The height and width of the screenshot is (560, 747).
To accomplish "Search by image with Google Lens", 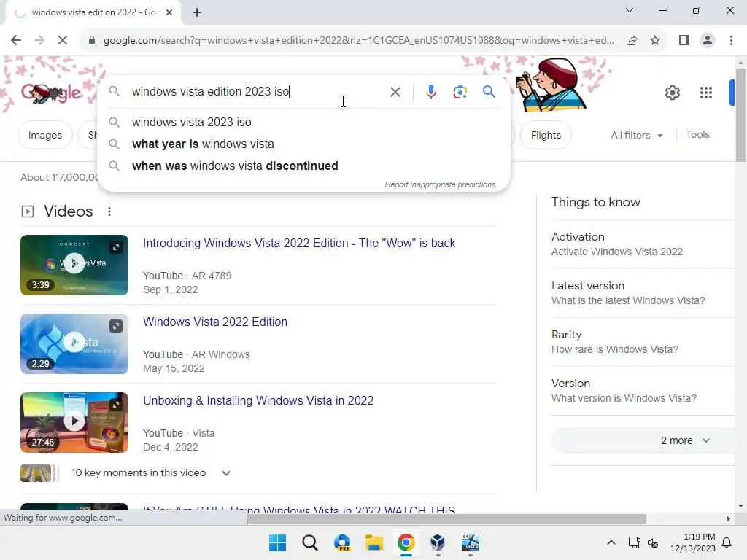I will click(460, 91).
